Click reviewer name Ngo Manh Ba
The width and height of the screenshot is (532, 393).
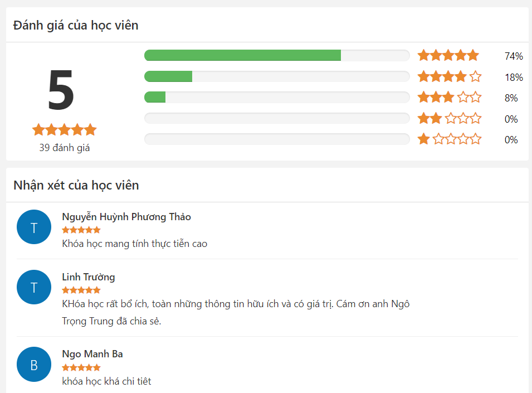pyautogui.click(x=92, y=354)
